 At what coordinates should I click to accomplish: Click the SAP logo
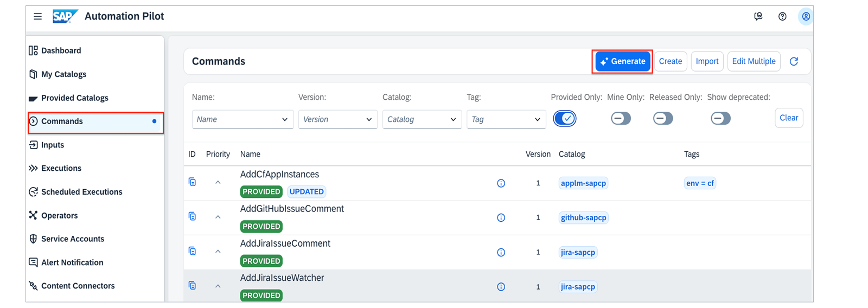[x=65, y=16]
